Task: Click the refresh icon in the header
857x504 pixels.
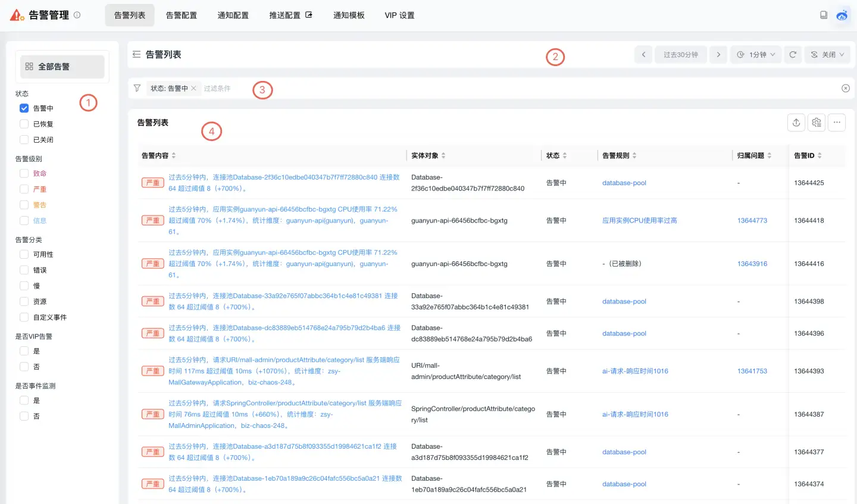Action: 793,55
